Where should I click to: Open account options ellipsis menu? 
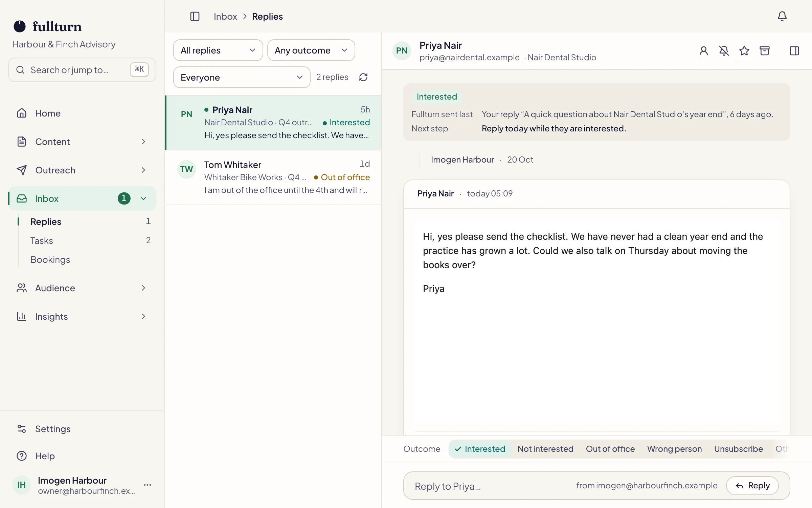tap(148, 485)
